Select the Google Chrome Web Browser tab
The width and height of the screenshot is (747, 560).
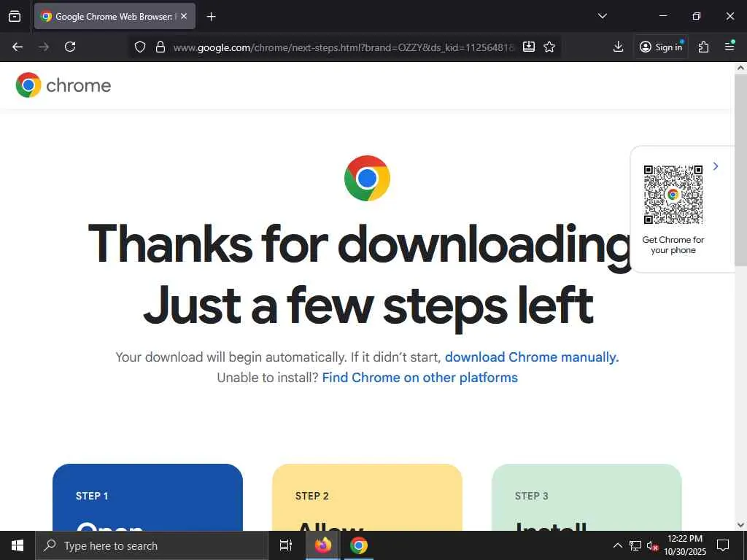pyautogui.click(x=115, y=16)
